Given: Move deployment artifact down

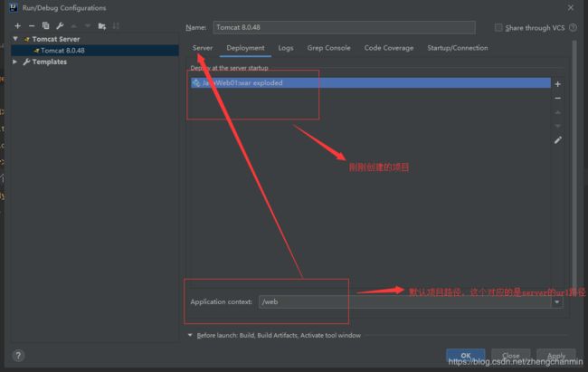Looking at the screenshot, I should pyautogui.click(x=557, y=126).
